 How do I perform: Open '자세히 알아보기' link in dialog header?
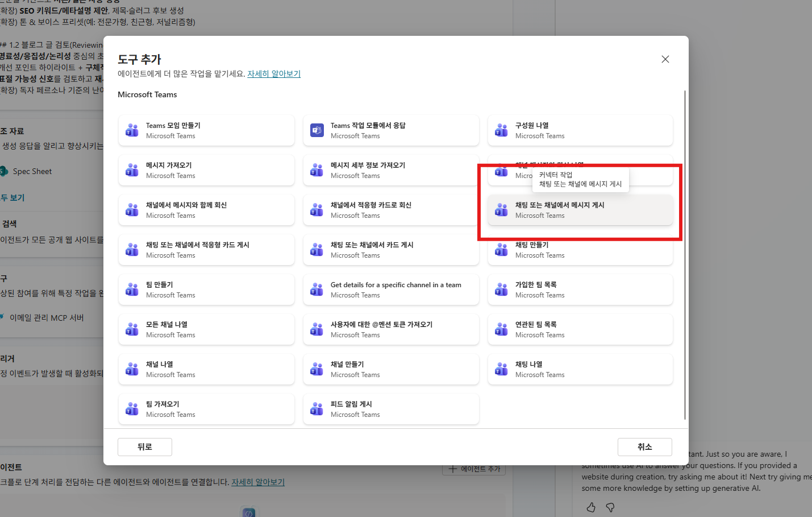pyautogui.click(x=274, y=74)
